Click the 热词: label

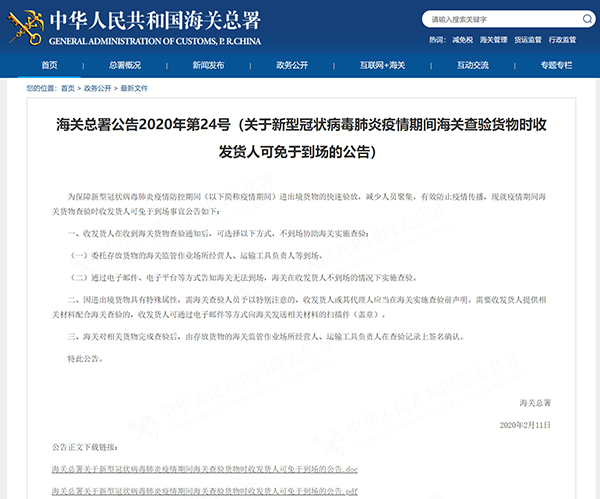[x=437, y=40]
